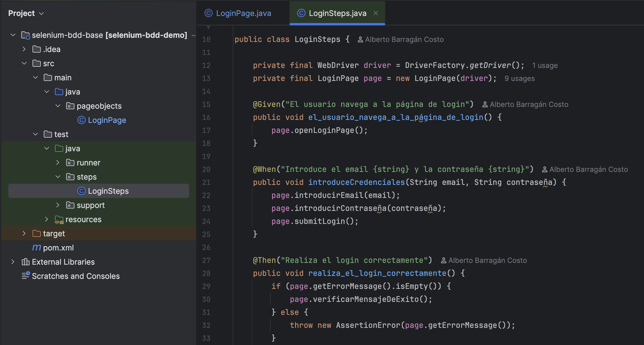Click author icon next to class LoginSteps
644x345 pixels.
coord(360,40)
